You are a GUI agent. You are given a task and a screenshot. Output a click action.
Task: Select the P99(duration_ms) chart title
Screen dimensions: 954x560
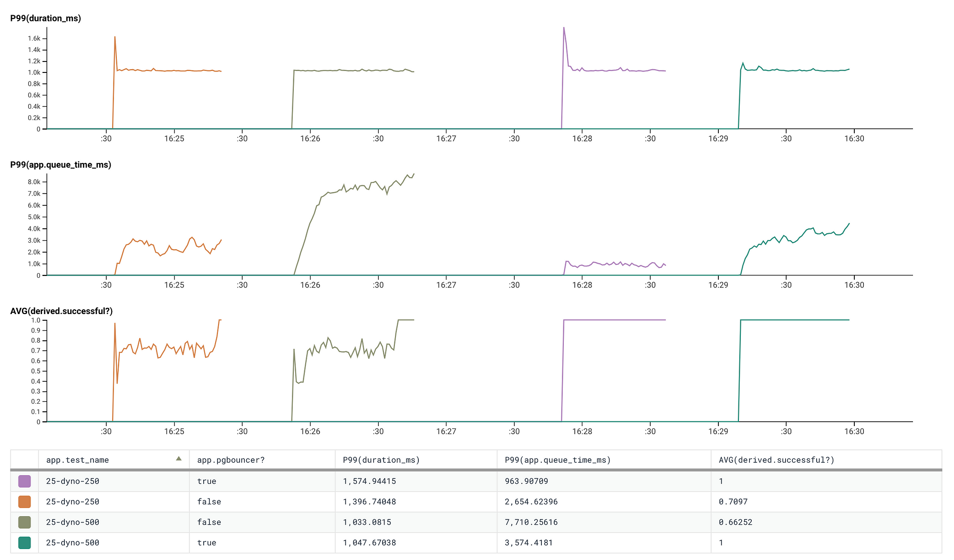tap(46, 18)
